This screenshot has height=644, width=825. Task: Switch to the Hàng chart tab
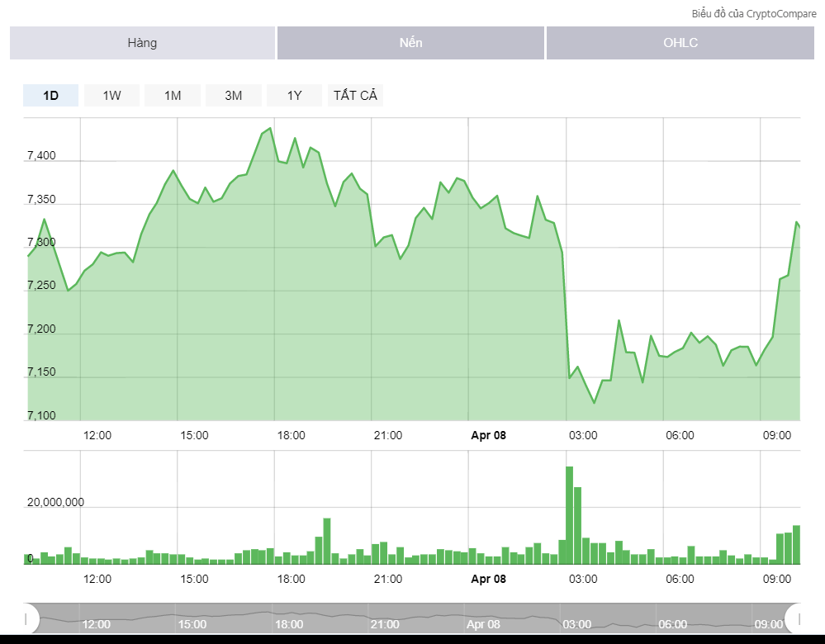tap(142, 43)
